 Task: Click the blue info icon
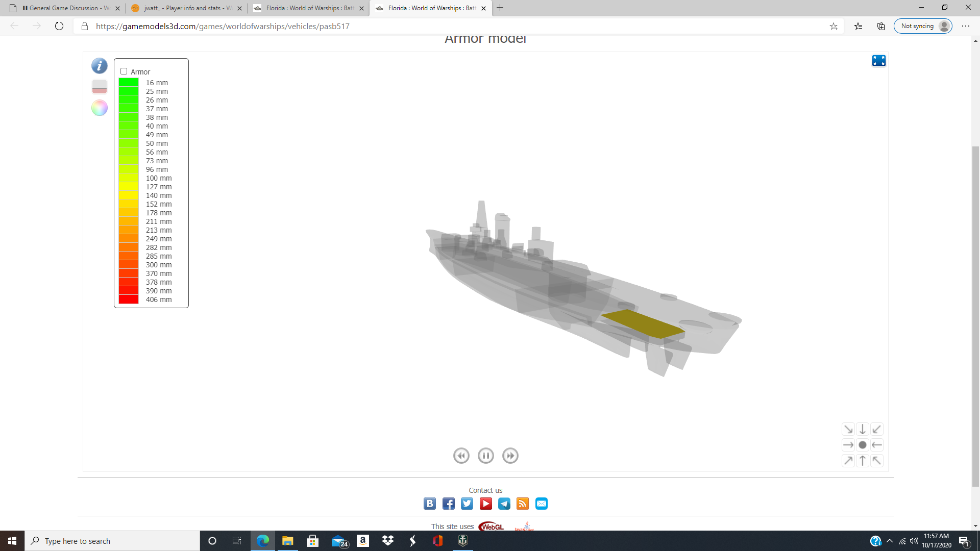[99, 66]
